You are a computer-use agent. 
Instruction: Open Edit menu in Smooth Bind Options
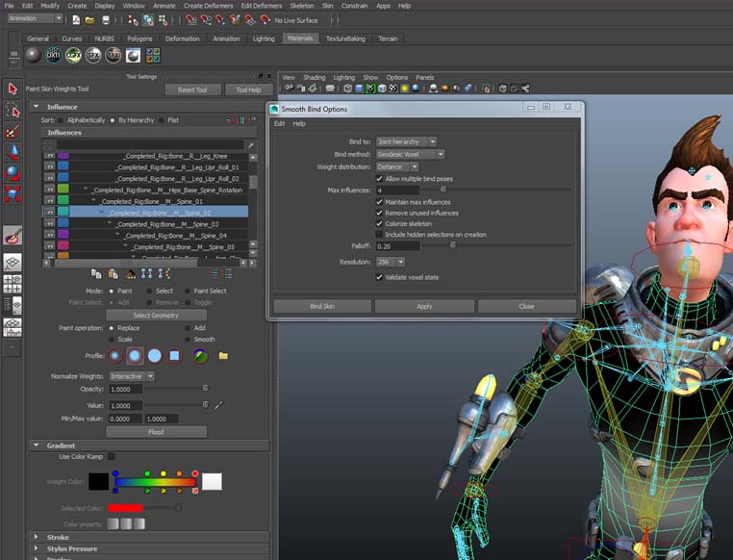(x=280, y=123)
